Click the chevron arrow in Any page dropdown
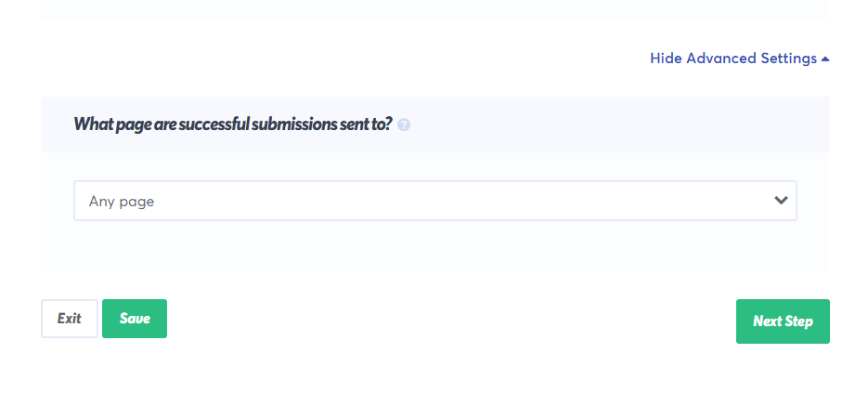This screenshot has width=868, height=406. (x=781, y=201)
